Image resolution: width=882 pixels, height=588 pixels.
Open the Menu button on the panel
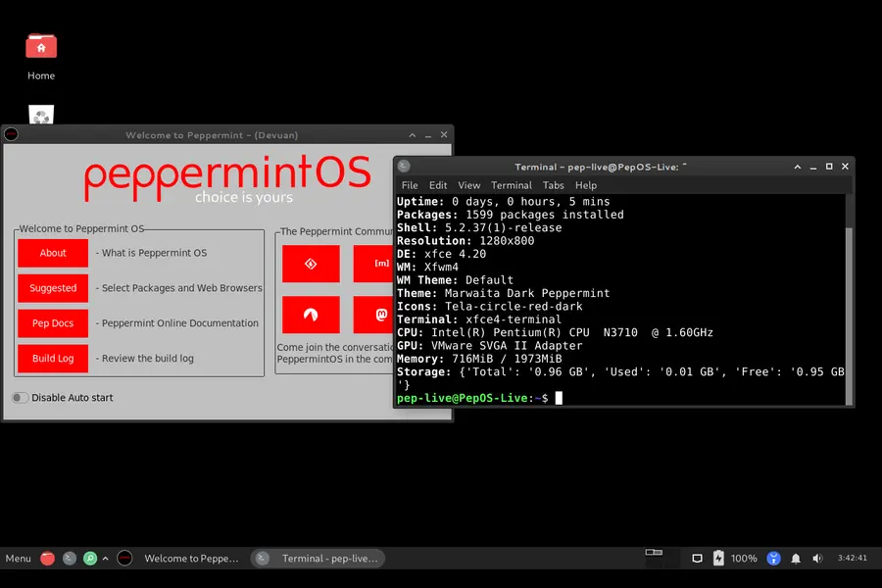(18, 559)
